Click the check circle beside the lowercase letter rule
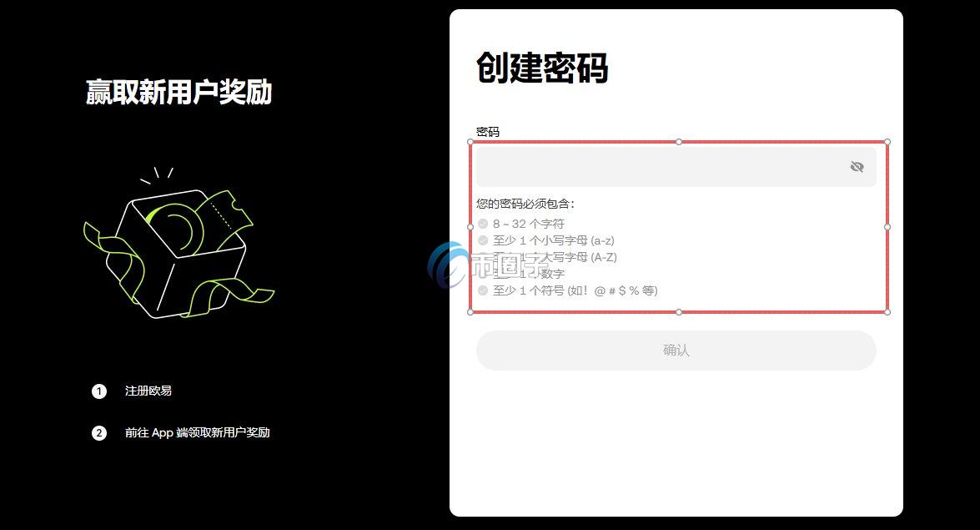 tap(484, 240)
